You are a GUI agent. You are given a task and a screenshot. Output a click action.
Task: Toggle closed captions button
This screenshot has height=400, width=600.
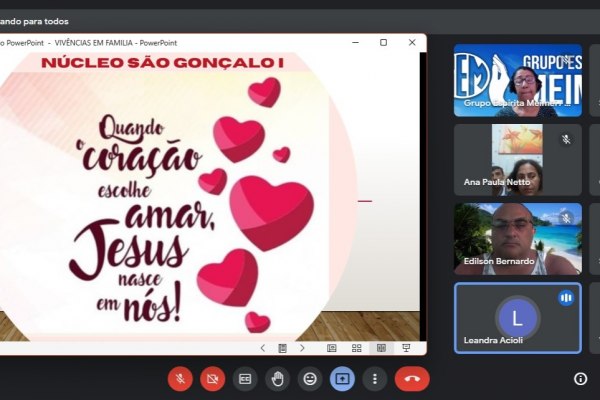tap(245, 379)
